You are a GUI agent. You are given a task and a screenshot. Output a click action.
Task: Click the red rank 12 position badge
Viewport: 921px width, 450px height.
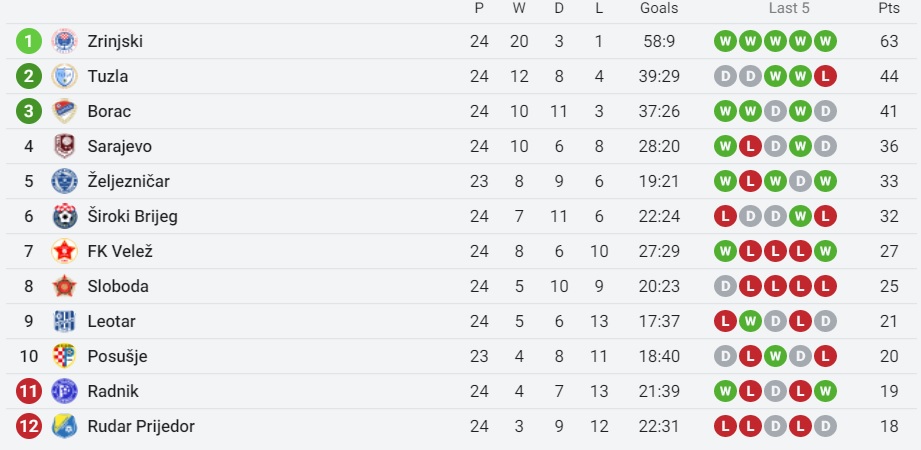[x=29, y=426]
